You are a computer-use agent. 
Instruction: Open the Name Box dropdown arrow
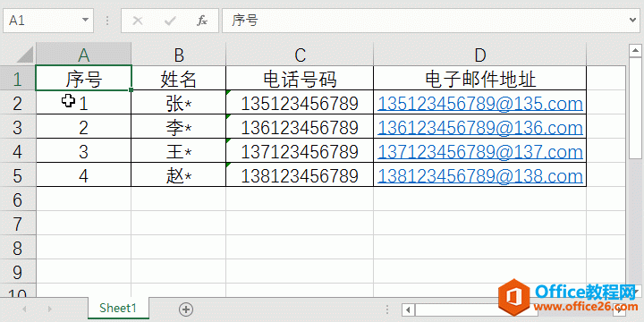(x=85, y=20)
